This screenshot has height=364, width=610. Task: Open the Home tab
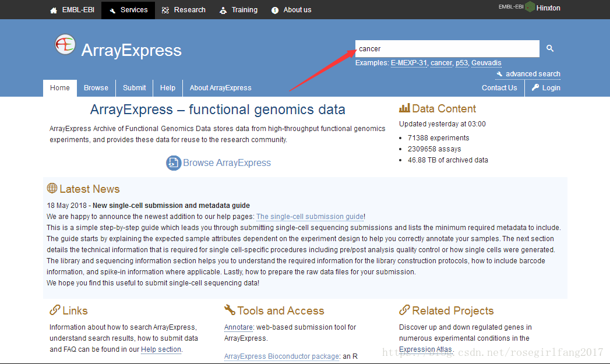(x=60, y=88)
